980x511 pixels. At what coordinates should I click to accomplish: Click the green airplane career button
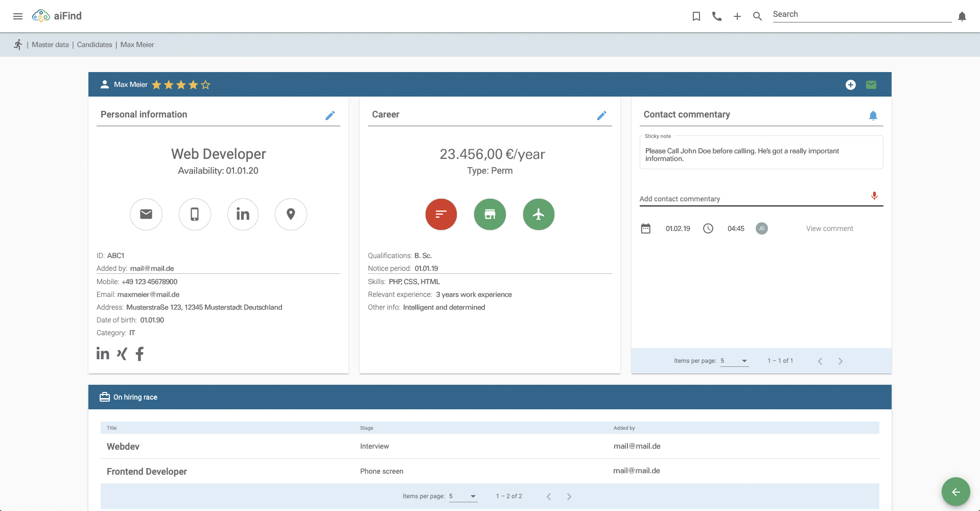pos(539,214)
